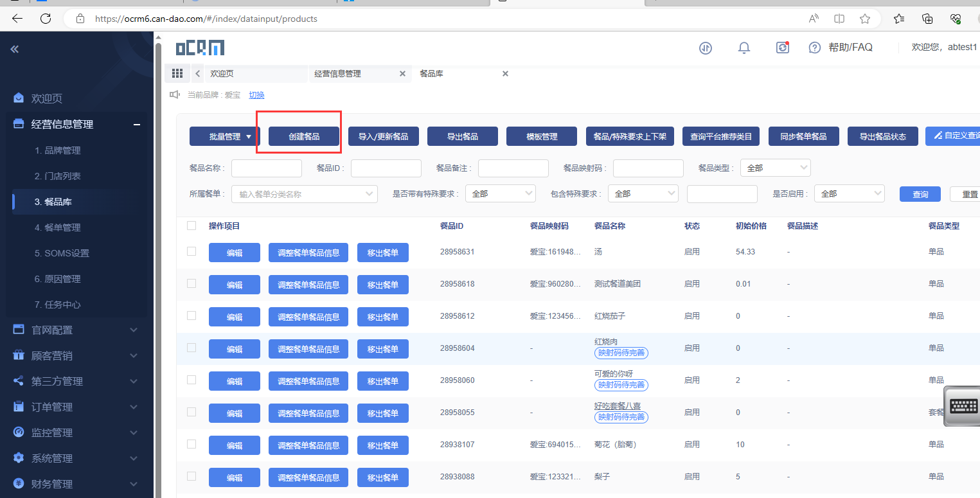Close the 经营信息管理 tab
980x498 pixels.
pos(402,74)
